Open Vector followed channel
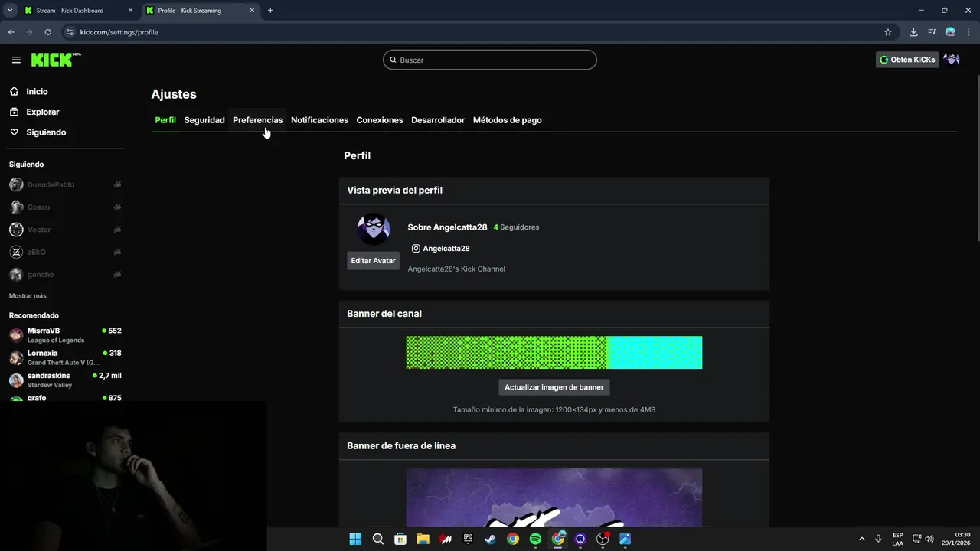Image resolution: width=980 pixels, height=551 pixels. click(x=65, y=230)
